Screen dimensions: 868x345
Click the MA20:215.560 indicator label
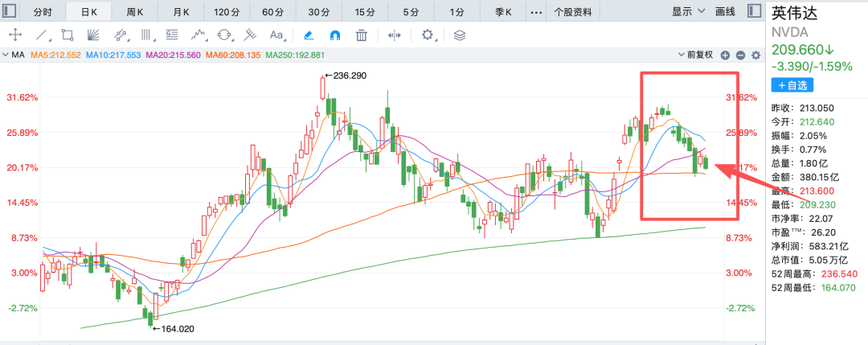point(173,55)
